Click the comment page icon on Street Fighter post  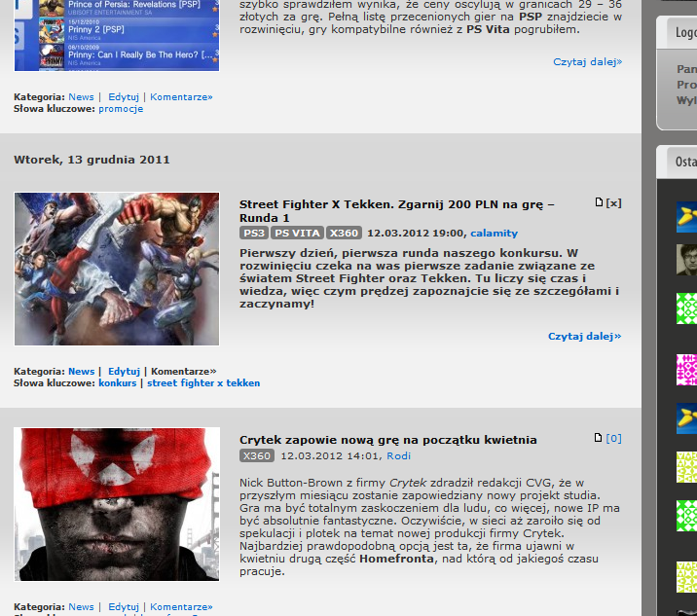click(599, 203)
